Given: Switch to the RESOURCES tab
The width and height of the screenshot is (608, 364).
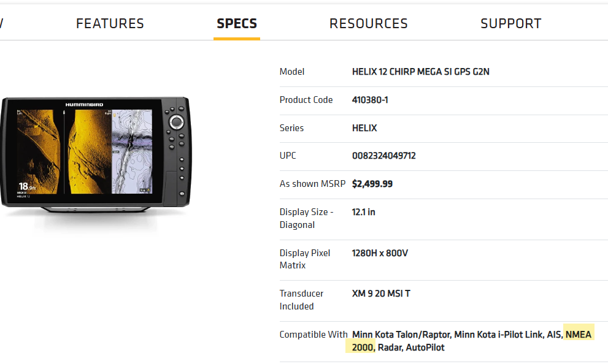Looking at the screenshot, I should (368, 24).
